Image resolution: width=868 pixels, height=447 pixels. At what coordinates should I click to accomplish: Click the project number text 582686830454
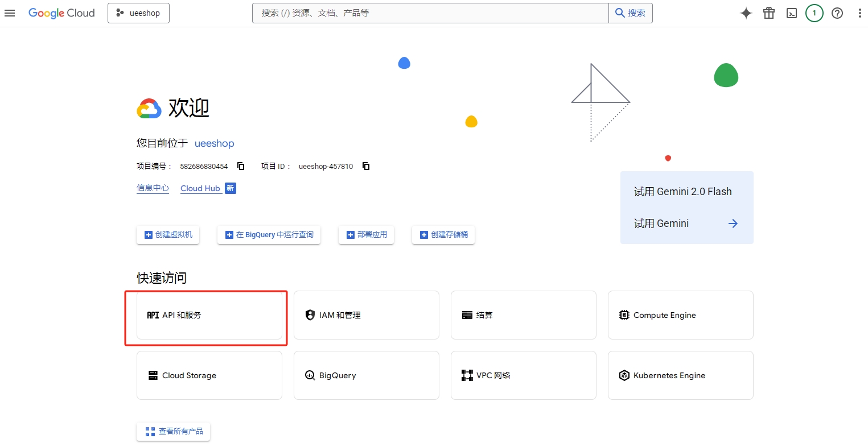204,167
